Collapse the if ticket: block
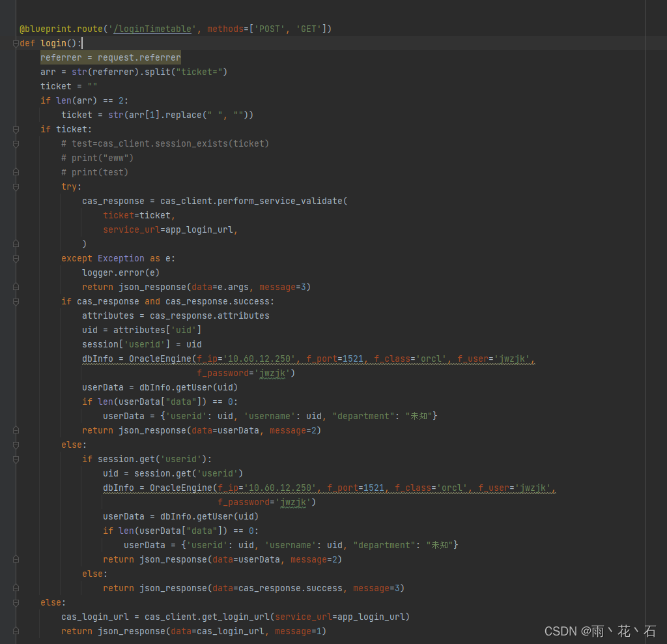667x644 pixels. pyautogui.click(x=15, y=129)
